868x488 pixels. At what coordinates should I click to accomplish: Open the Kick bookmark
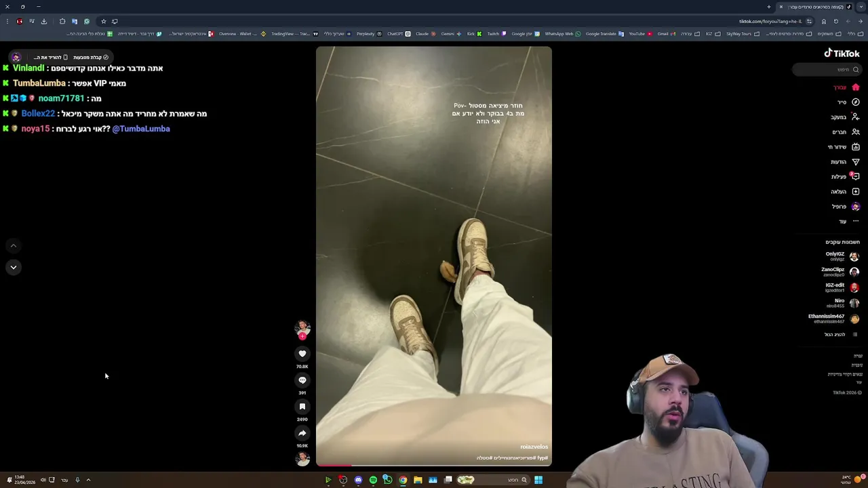point(474,34)
